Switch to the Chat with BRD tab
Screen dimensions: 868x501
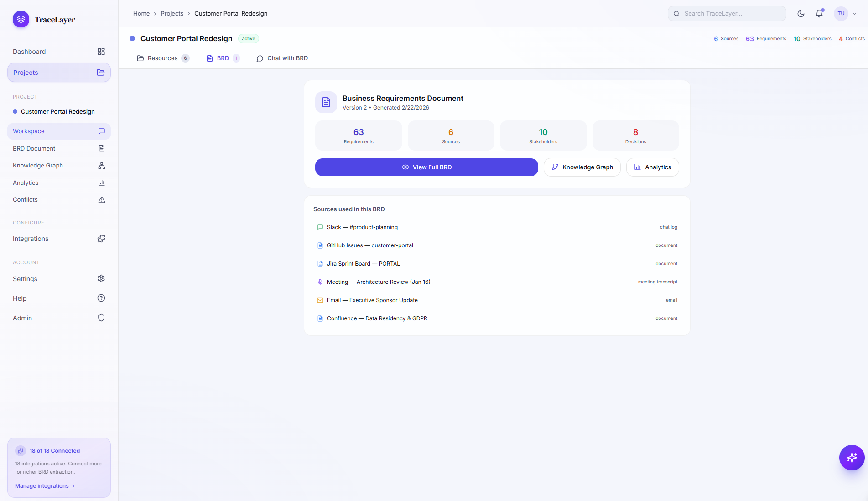point(282,58)
